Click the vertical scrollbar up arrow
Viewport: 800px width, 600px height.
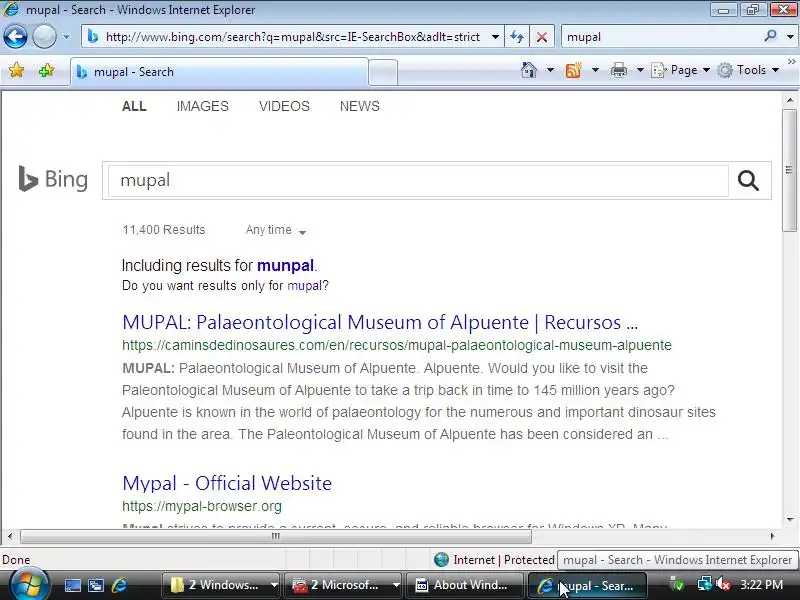(790, 101)
